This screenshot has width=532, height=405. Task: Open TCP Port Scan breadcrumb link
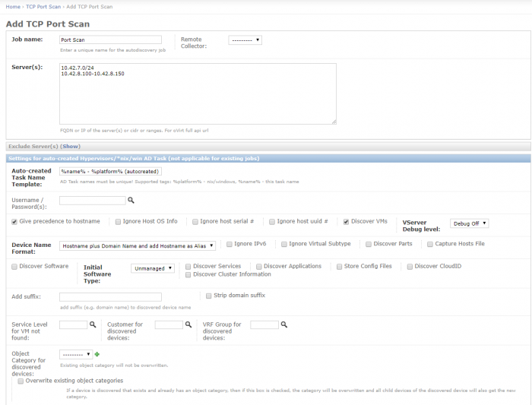(x=43, y=7)
